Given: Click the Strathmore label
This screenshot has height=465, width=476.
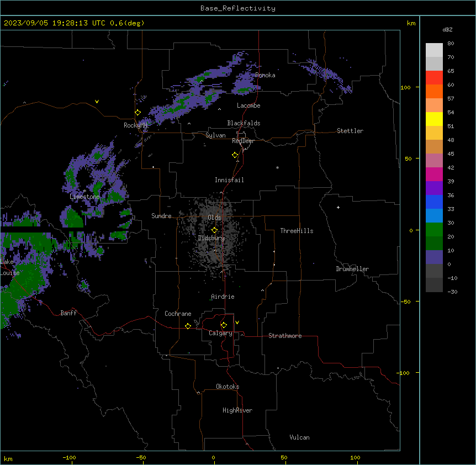Looking at the screenshot, I should 285,336.
